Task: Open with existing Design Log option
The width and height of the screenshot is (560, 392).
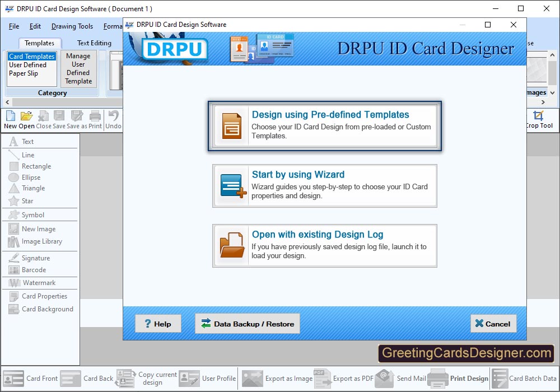Action: point(325,246)
